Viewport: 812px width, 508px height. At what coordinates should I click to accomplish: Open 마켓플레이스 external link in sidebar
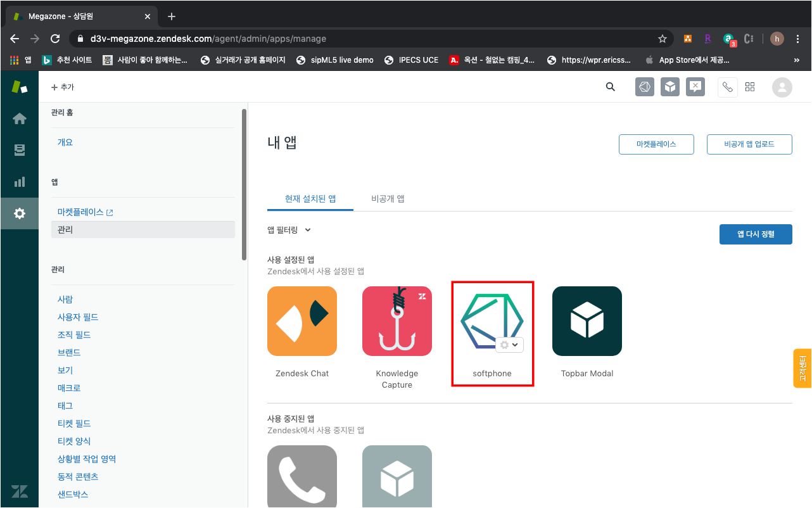pyautogui.click(x=85, y=212)
